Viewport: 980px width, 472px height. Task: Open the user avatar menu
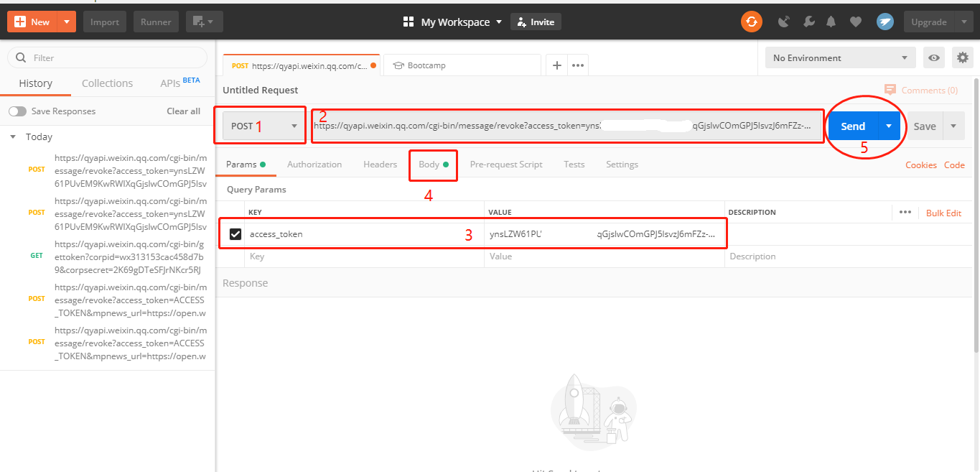click(885, 22)
